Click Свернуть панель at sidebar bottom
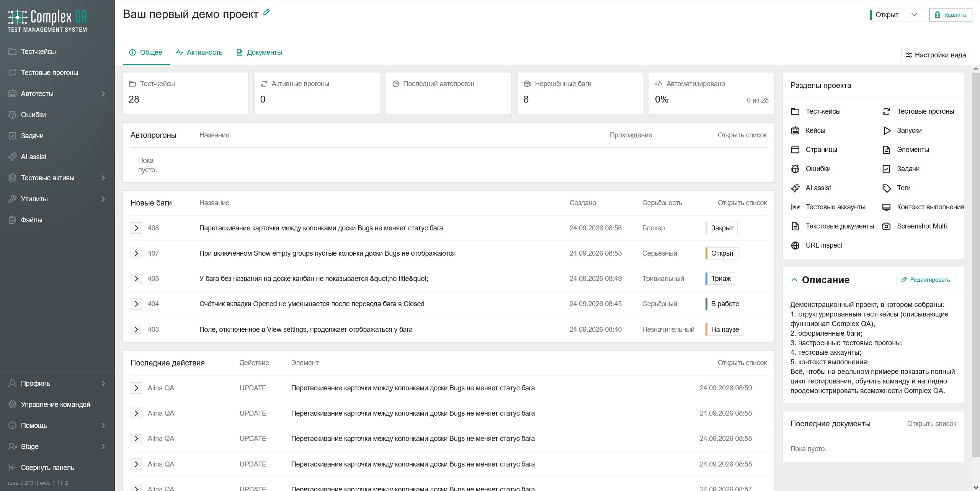 coord(47,468)
